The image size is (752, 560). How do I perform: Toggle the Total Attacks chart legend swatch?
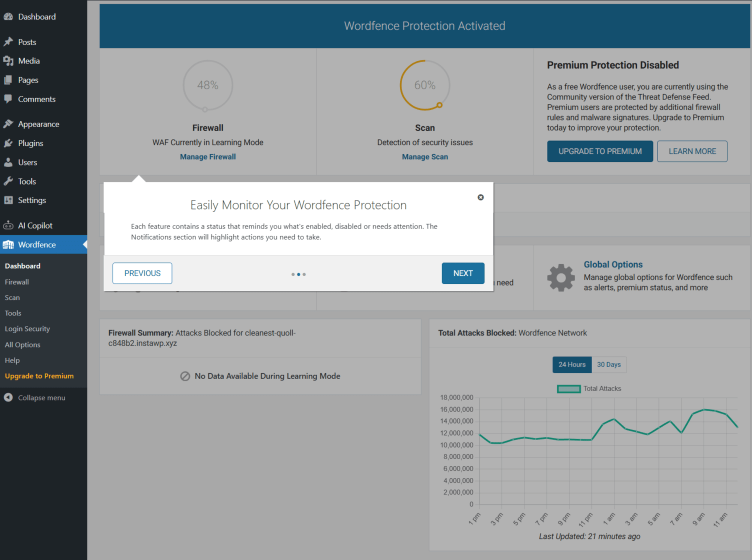pos(569,389)
